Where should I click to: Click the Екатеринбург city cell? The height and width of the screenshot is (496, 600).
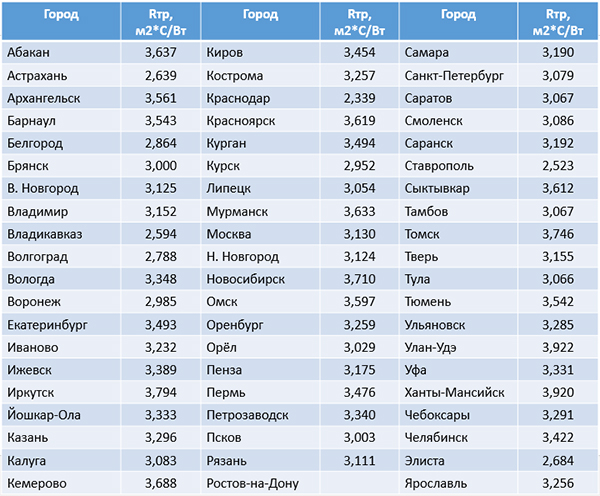(61, 325)
